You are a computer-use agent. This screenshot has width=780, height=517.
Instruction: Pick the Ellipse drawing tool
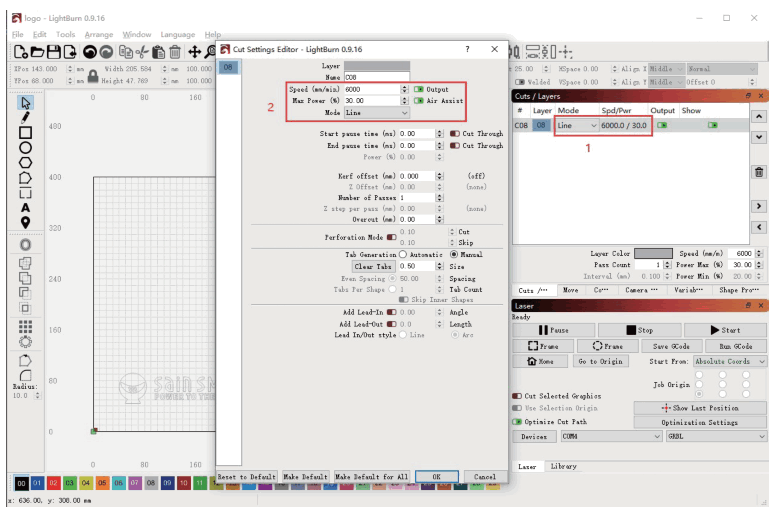pos(25,148)
